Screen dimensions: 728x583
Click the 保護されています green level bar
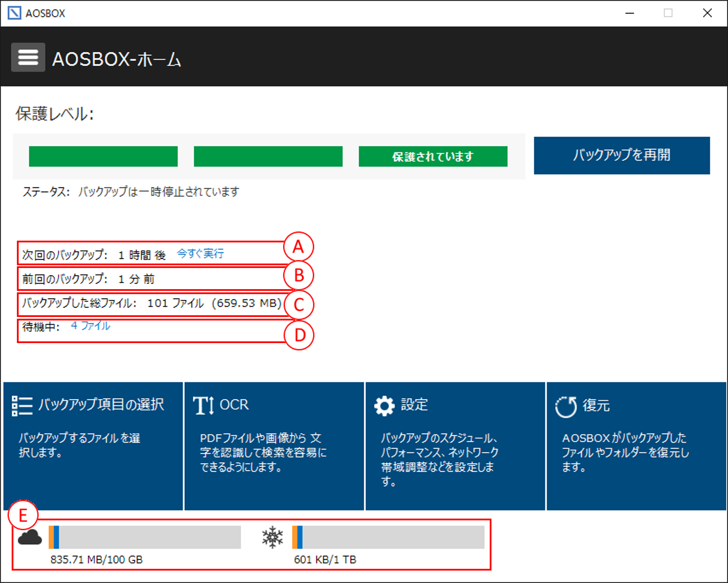433,156
